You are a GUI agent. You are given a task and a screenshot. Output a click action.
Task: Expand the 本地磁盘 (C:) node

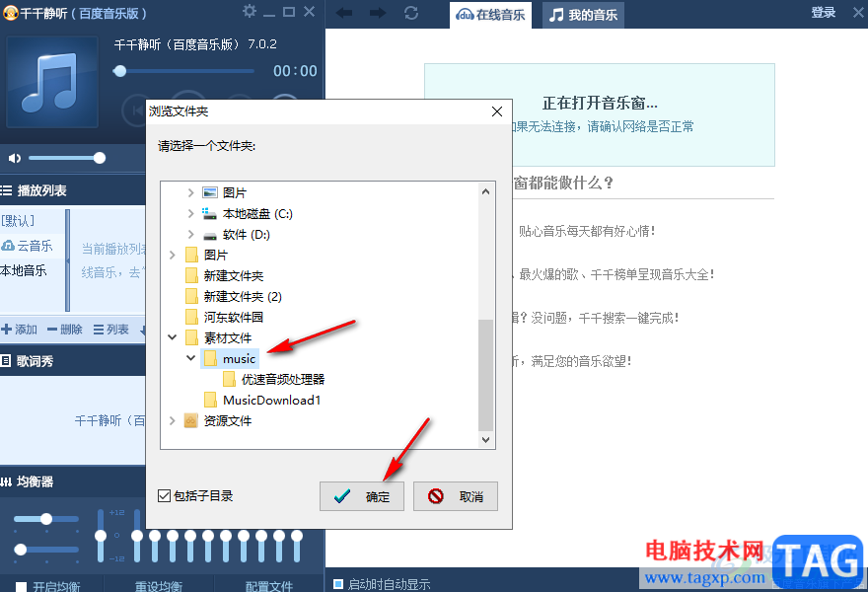click(x=190, y=214)
